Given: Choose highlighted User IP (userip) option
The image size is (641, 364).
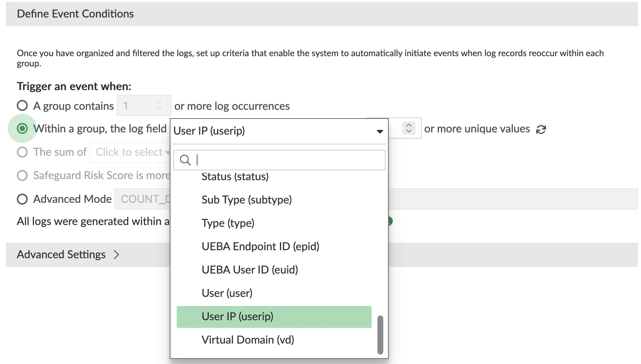Looking at the screenshot, I should (274, 317).
